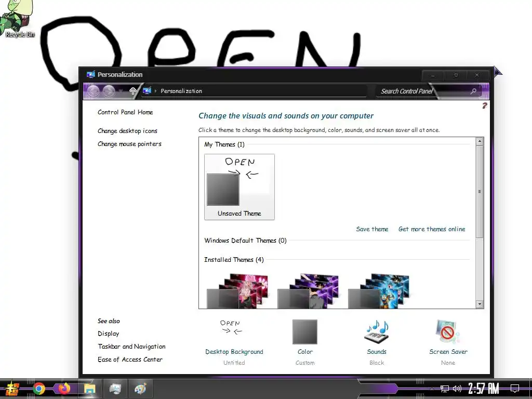Click the Forward navigation arrow
The width and height of the screenshot is (532, 399).
tap(109, 91)
